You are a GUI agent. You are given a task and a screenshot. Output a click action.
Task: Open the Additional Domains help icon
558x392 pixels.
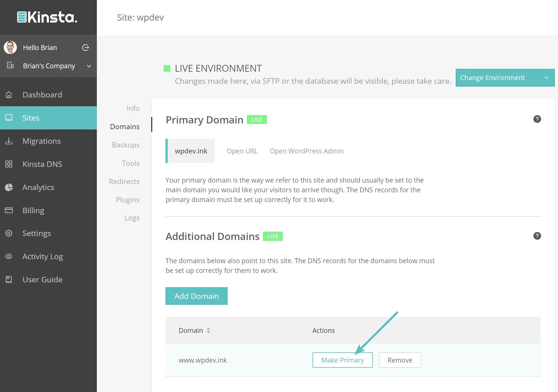(537, 236)
